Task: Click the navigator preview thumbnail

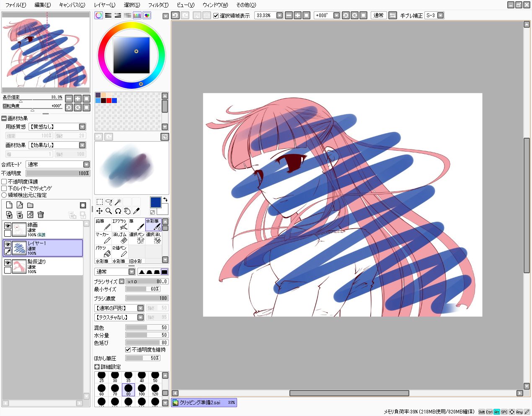Action: (46, 52)
